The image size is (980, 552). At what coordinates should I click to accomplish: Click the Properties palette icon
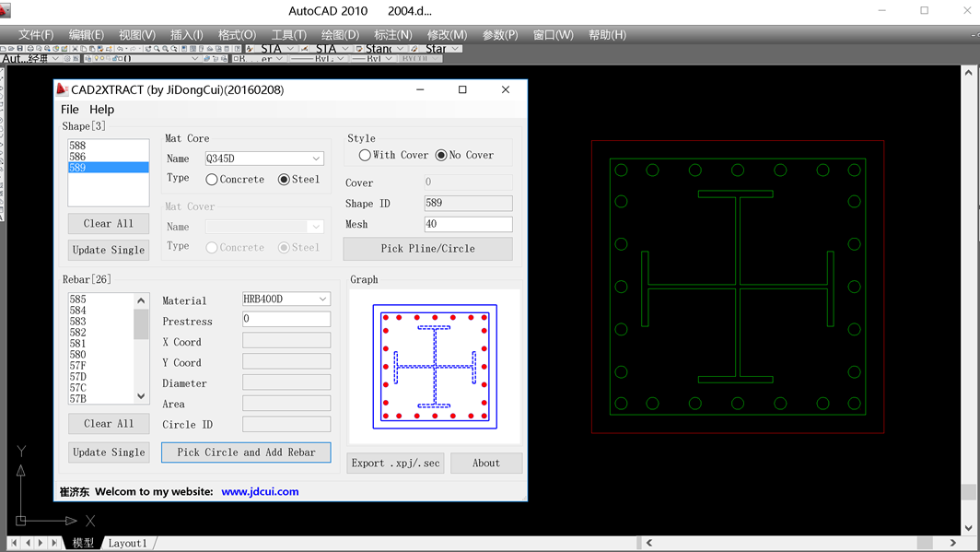click(x=184, y=49)
